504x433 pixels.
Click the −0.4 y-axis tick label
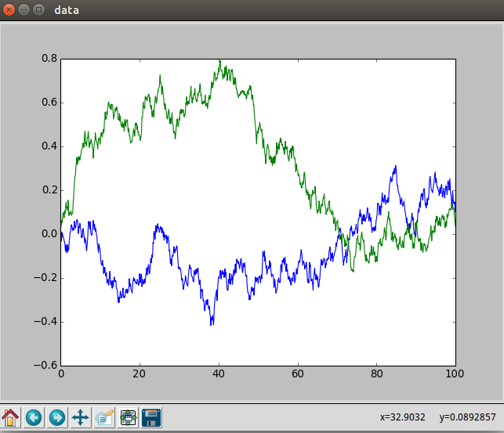45,321
